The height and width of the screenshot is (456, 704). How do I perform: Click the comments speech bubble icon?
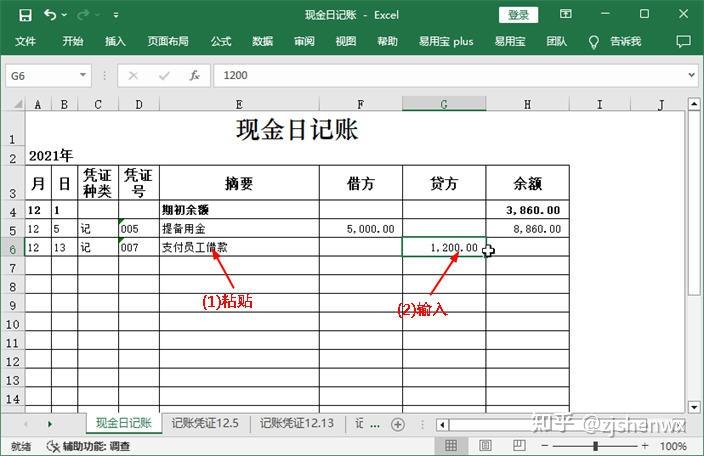tap(683, 42)
